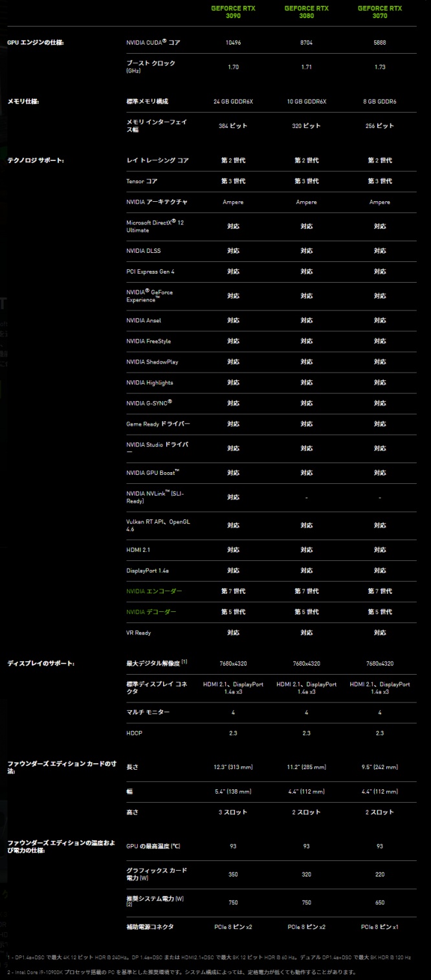The image size is (431, 980).
Task: Open the NVIDIA エンコーダー link
Action: (154, 591)
